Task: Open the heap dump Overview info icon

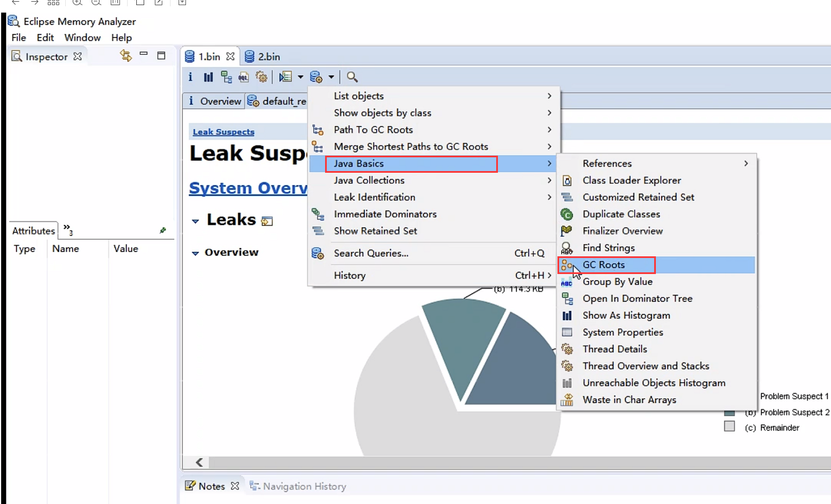Action: point(191,77)
